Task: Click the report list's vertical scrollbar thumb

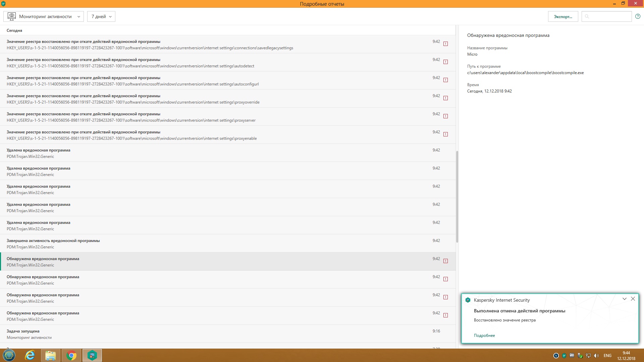Action: pyautogui.click(x=457, y=196)
